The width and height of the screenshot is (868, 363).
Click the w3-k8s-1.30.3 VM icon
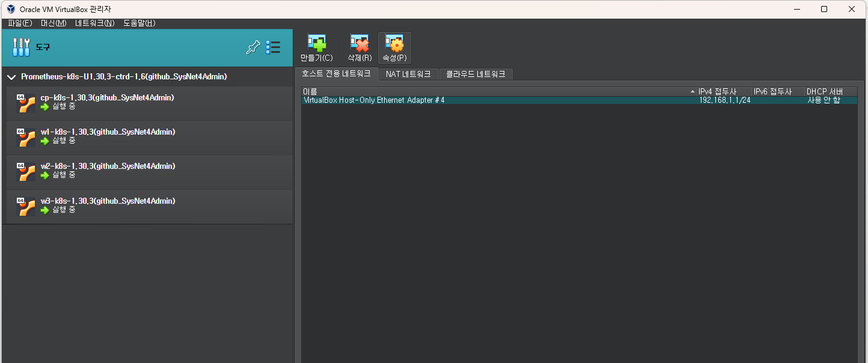pyautogui.click(x=26, y=207)
